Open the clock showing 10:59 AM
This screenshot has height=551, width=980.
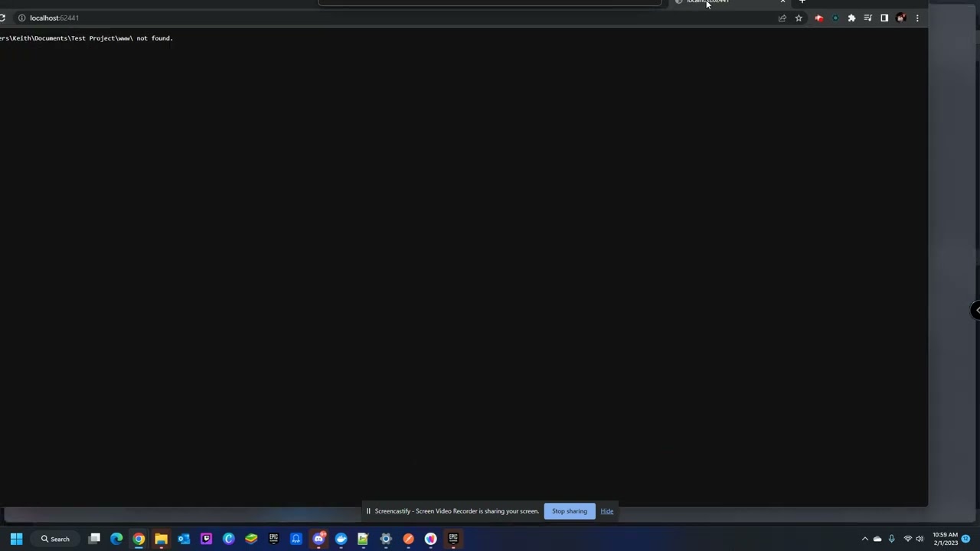point(946,539)
